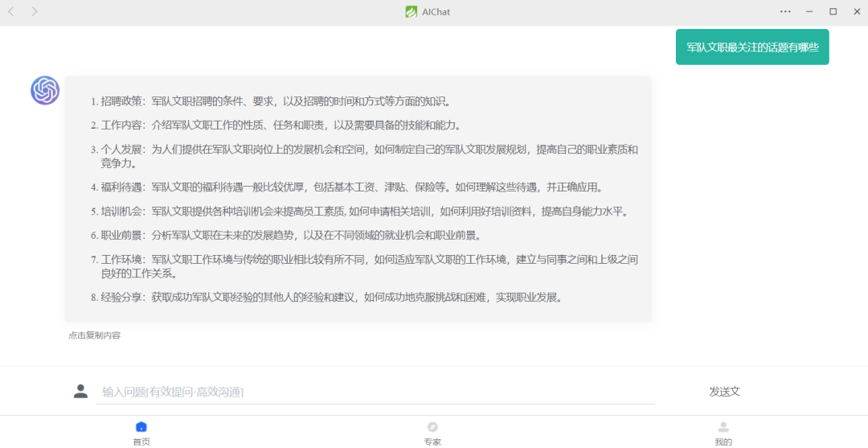
Task: Click the AIChat green logo icon
Action: tap(411, 11)
